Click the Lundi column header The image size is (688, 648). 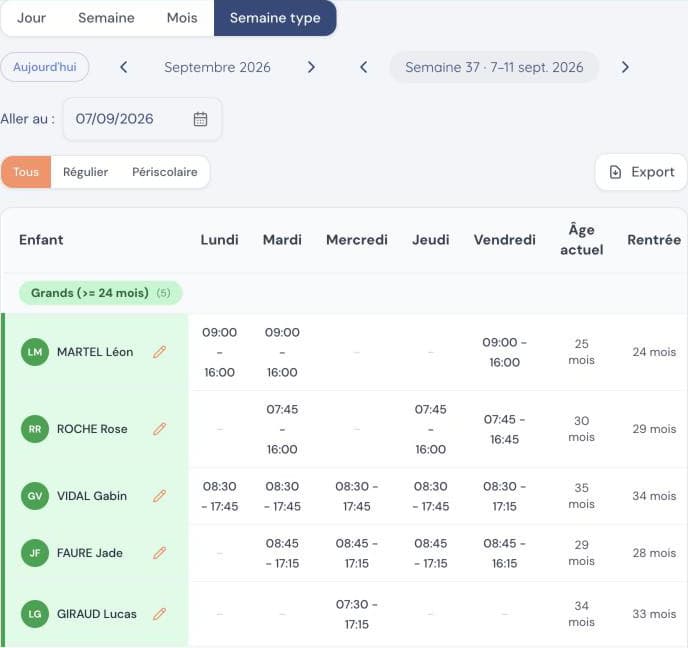click(219, 240)
